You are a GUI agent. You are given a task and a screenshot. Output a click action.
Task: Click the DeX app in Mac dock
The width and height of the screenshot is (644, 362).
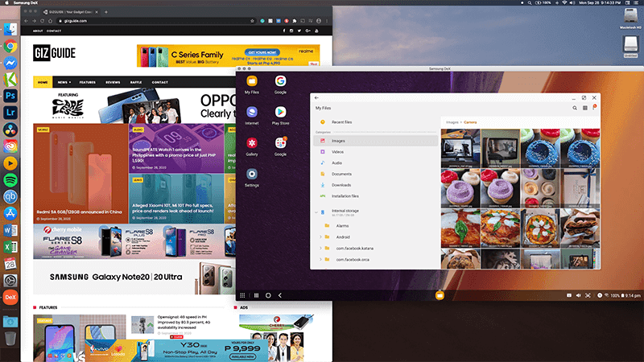[x=10, y=297]
